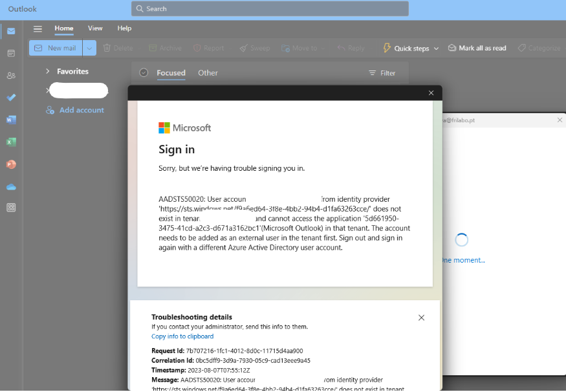
Task: Toggle the hamburger navigation pane icon
Action: click(x=38, y=28)
